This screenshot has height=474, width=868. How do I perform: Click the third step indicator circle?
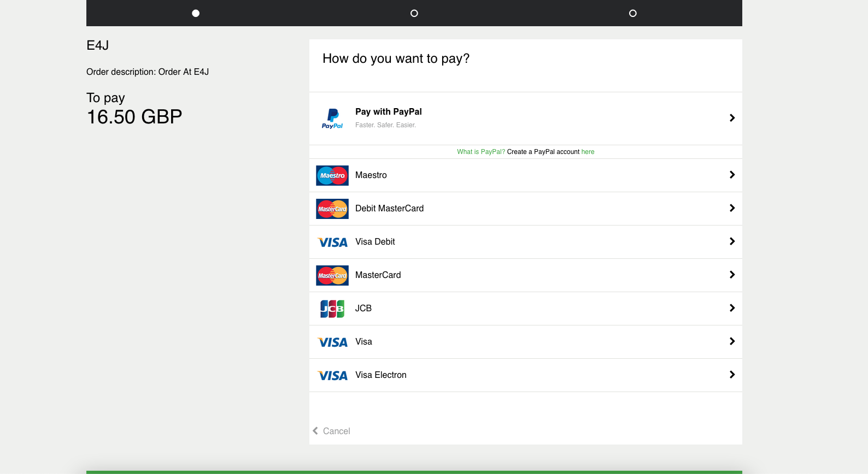pos(633,13)
